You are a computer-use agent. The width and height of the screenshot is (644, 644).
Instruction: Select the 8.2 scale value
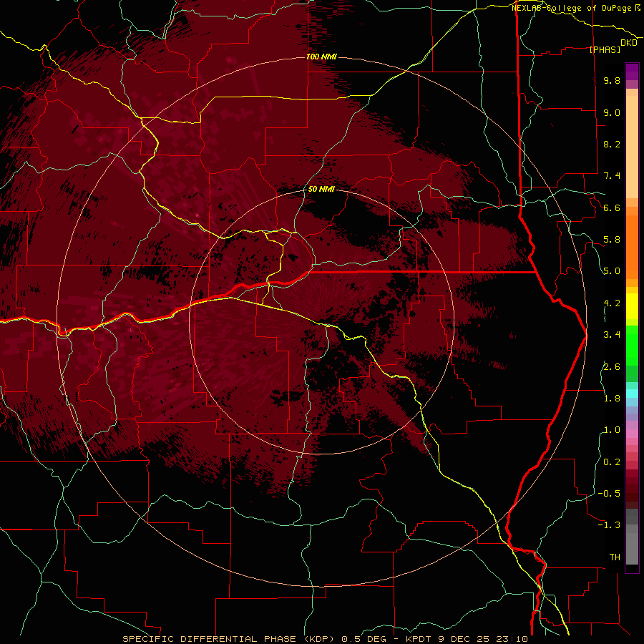pyautogui.click(x=612, y=144)
